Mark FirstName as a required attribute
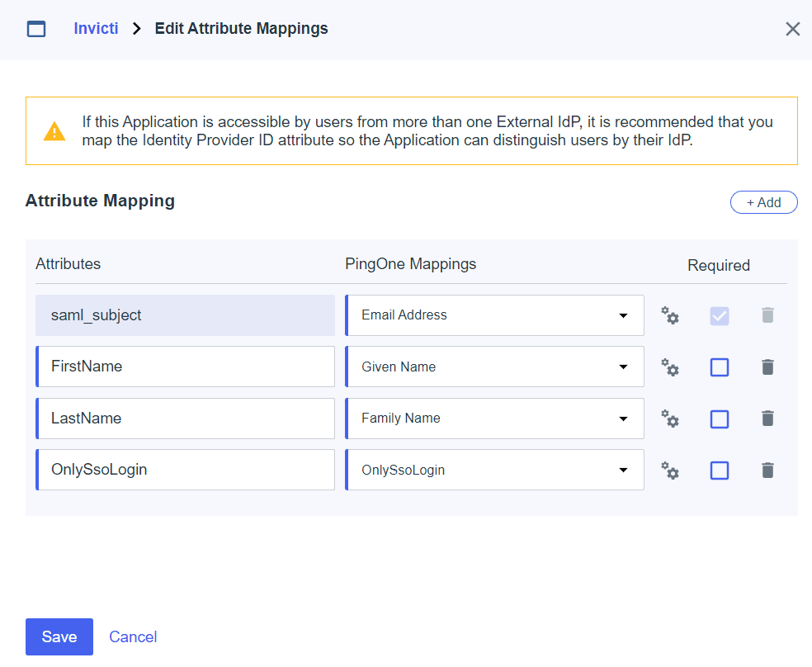Screen dimensions: 812x667 click(719, 367)
